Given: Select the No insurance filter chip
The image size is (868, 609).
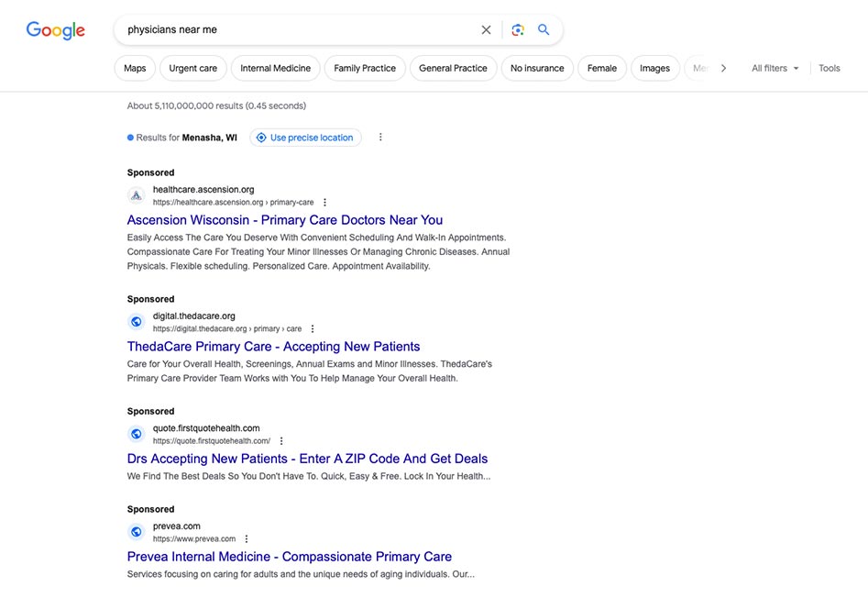Looking at the screenshot, I should click(x=537, y=68).
